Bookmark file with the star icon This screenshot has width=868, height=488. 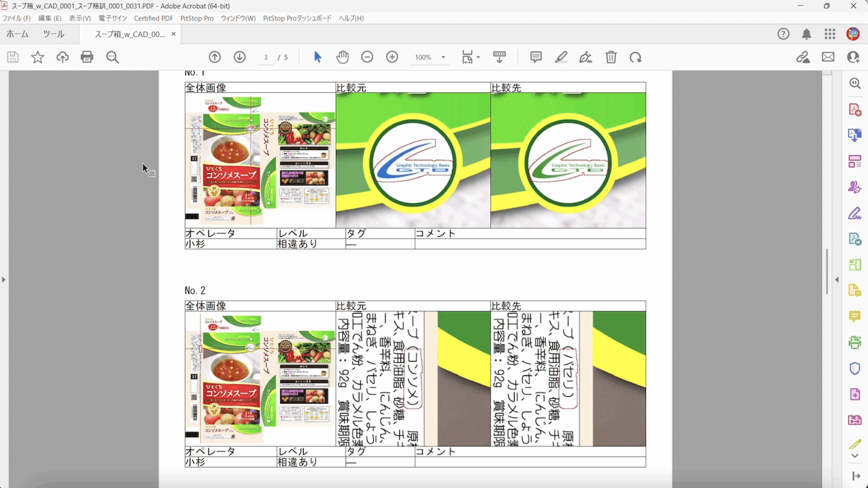pos(38,57)
